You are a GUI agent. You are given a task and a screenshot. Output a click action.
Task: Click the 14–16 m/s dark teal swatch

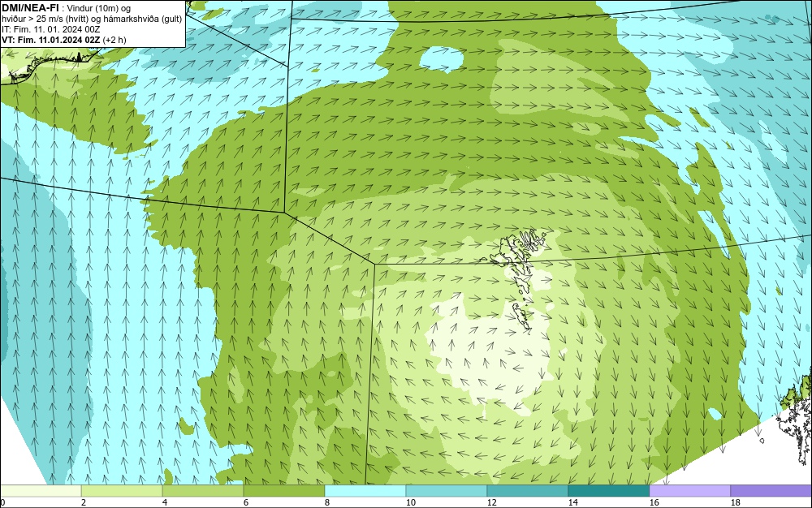coord(608,491)
